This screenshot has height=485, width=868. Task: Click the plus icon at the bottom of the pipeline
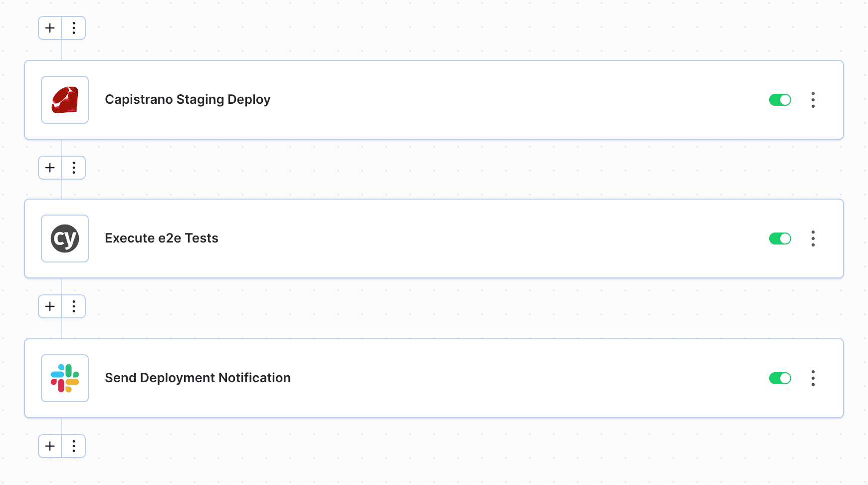[x=49, y=446]
